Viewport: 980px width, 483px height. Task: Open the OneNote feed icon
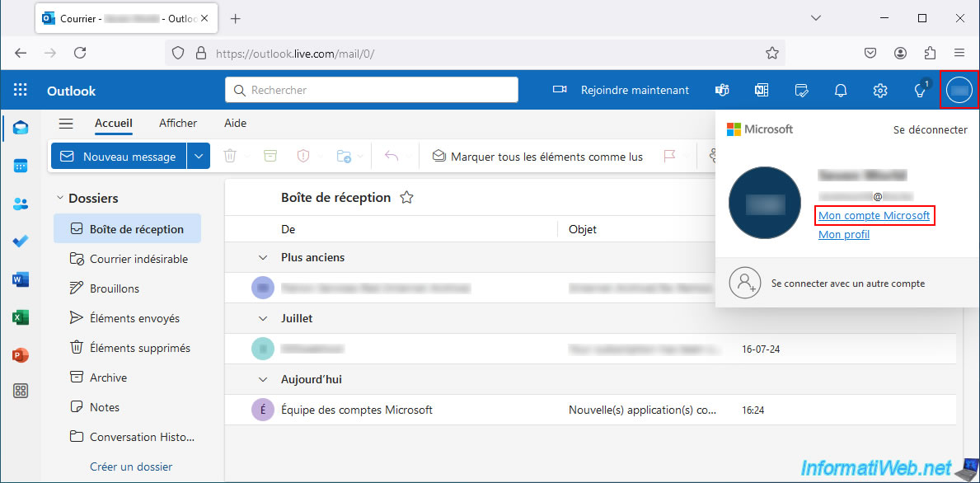(762, 90)
